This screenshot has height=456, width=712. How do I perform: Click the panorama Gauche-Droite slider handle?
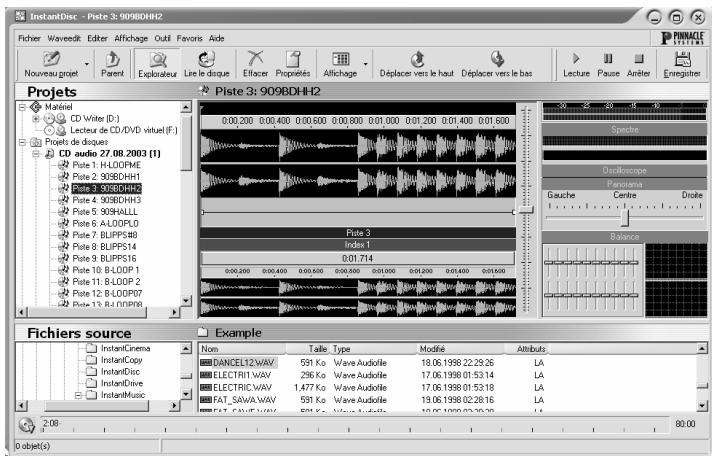pos(625,218)
